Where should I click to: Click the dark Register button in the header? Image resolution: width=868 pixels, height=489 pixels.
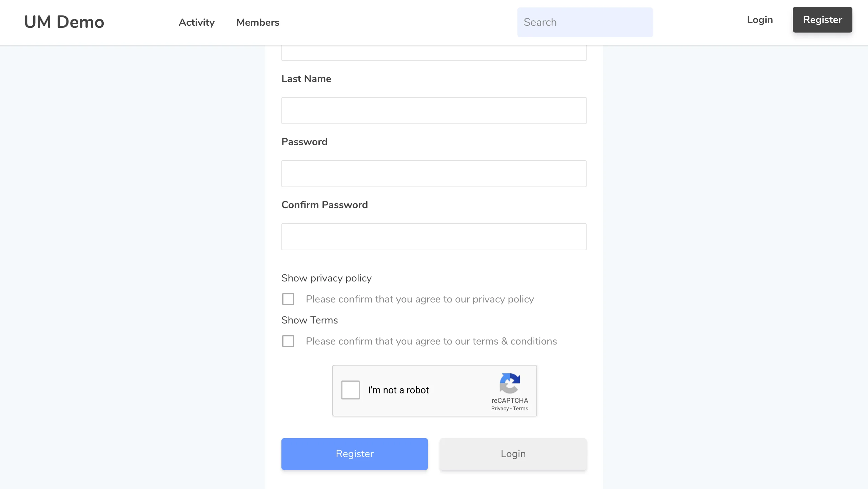[x=822, y=20]
